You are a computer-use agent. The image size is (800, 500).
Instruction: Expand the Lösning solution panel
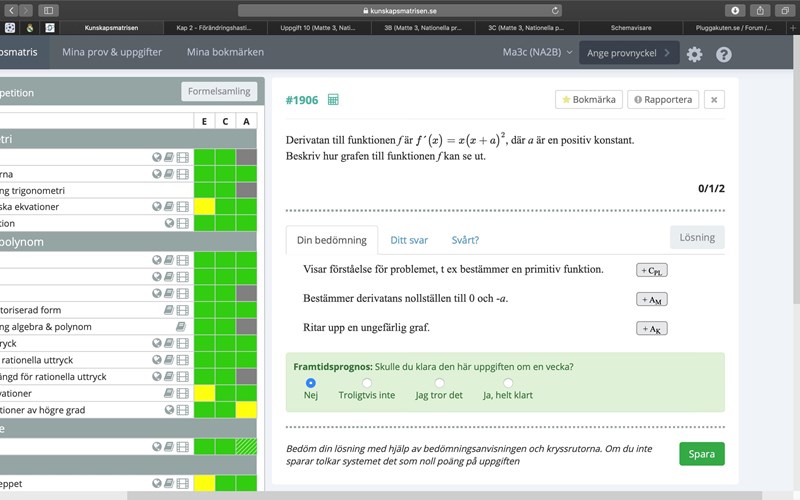[x=696, y=237]
